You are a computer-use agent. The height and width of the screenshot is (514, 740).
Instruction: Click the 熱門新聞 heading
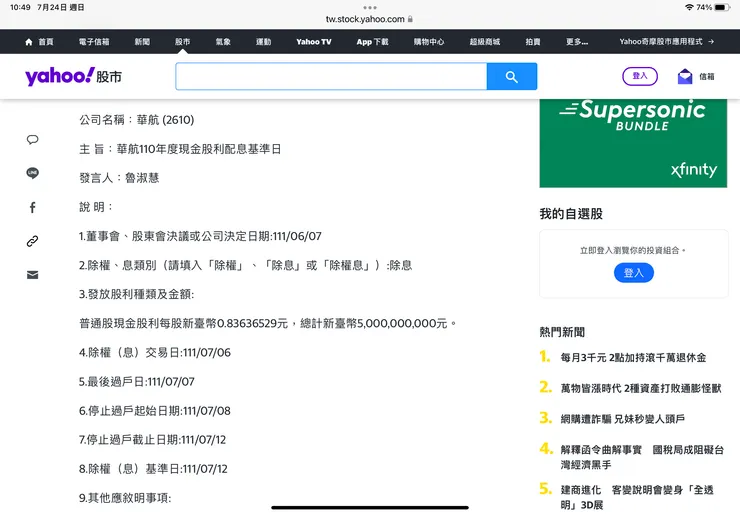[x=562, y=332]
